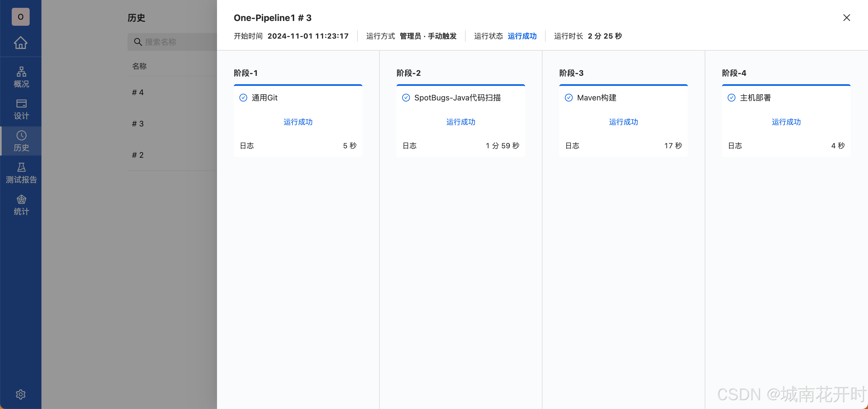Go to the 设计 design section
The width and height of the screenshot is (868, 409).
[21, 109]
